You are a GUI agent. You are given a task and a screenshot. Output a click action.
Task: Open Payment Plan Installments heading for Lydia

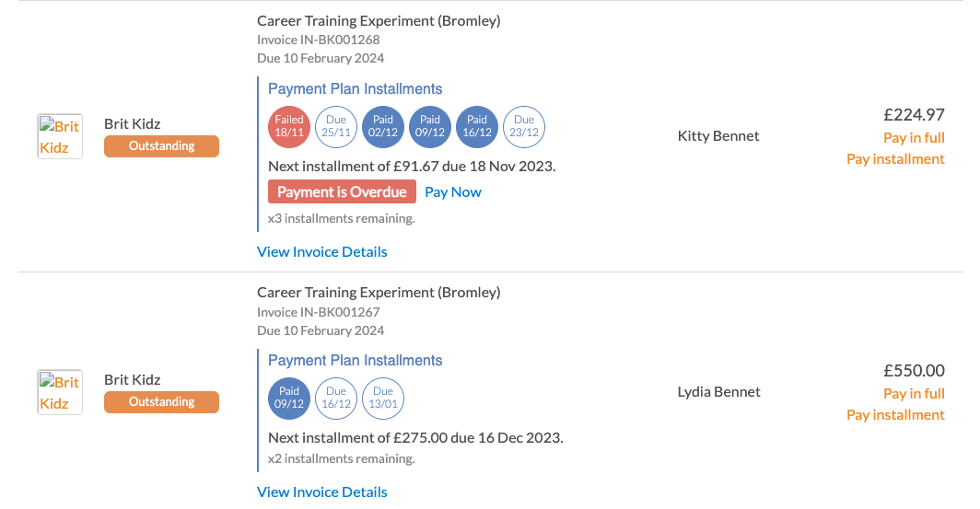[x=355, y=361]
